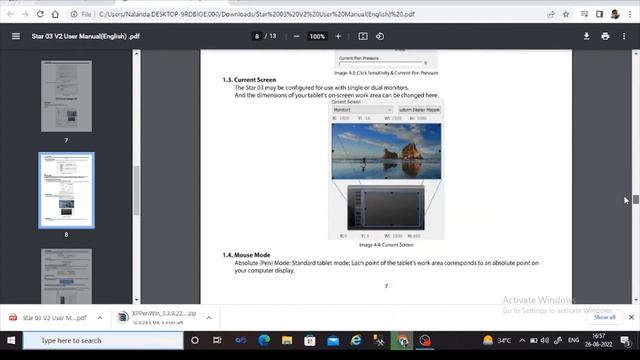Zoom out the PDF with minus button
The width and height of the screenshot is (640, 360).
[x=297, y=36]
